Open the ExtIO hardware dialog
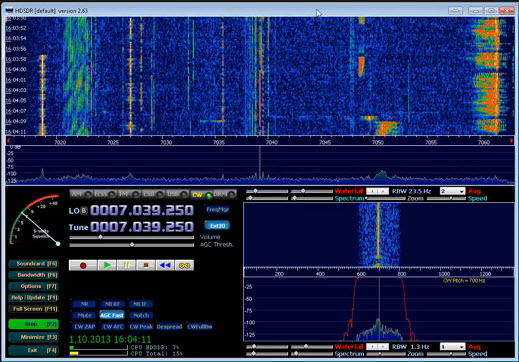519x362 pixels. pos(217,226)
